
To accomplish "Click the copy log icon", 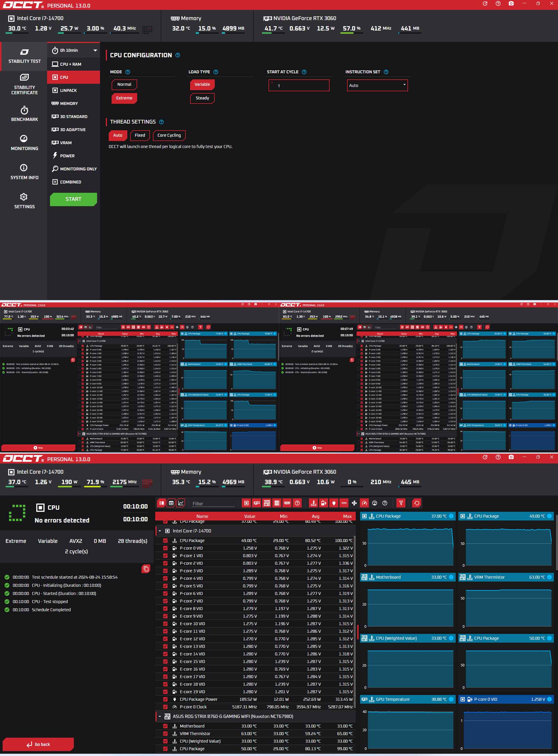I will [146, 569].
